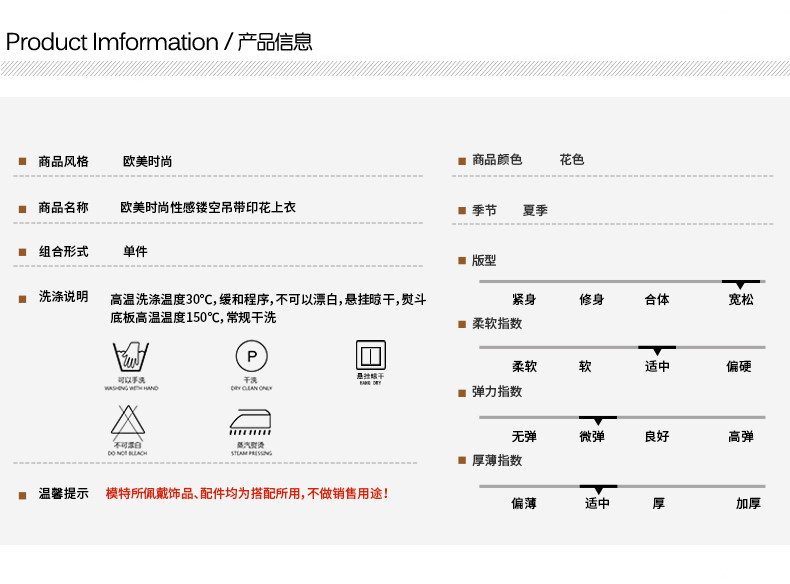Click the 弹力指数 heading
The width and height of the screenshot is (790, 584).
coord(497,392)
